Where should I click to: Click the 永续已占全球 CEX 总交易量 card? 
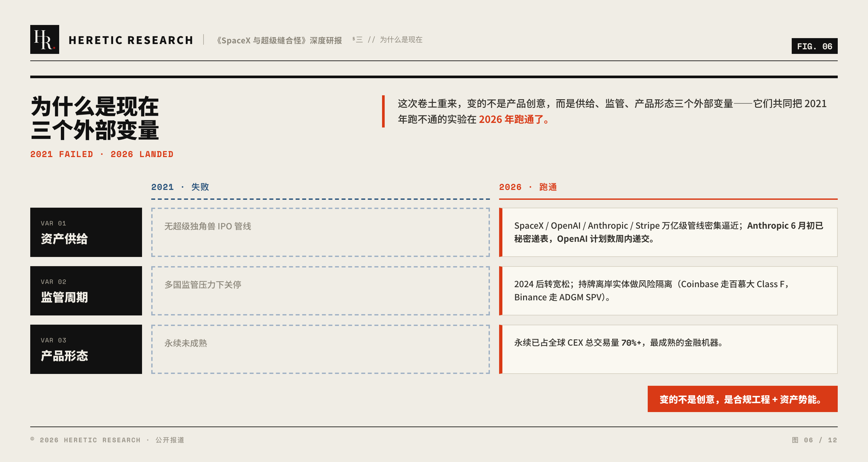point(668,349)
